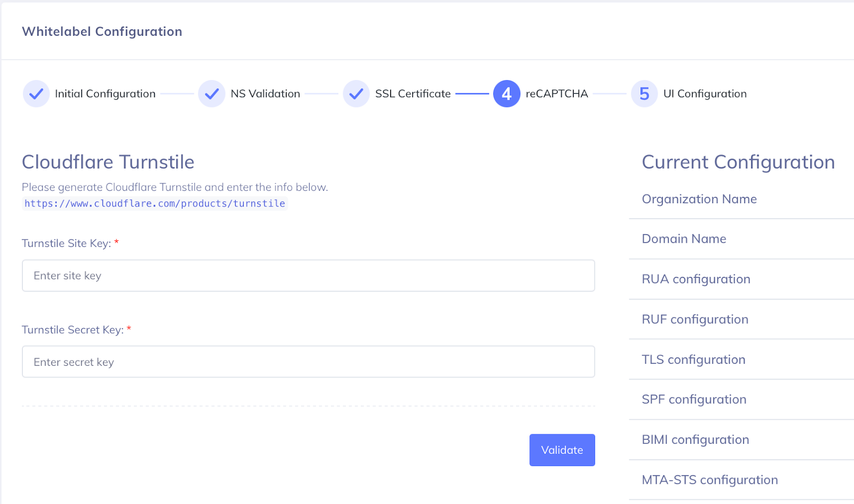Click the Cloudflare Turnstile heading

pos(108,162)
